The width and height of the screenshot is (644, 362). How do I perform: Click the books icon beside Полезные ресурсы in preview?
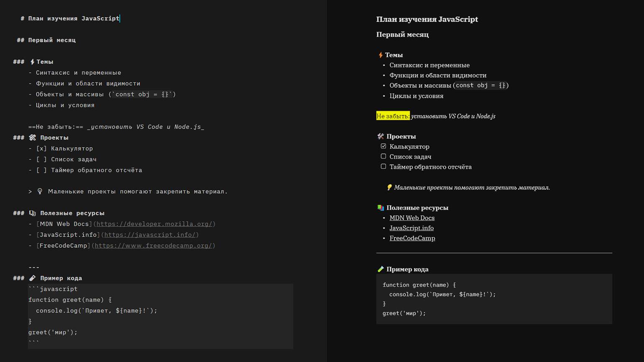(381, 208)
